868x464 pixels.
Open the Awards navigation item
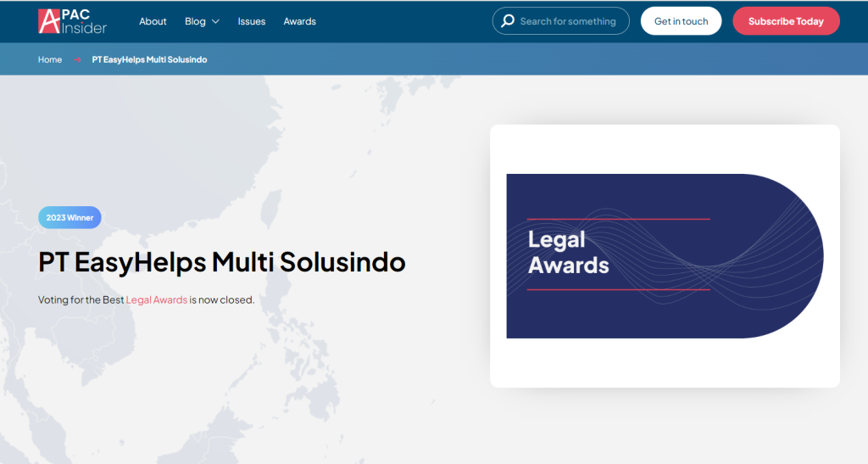click(x=299, y=21)
